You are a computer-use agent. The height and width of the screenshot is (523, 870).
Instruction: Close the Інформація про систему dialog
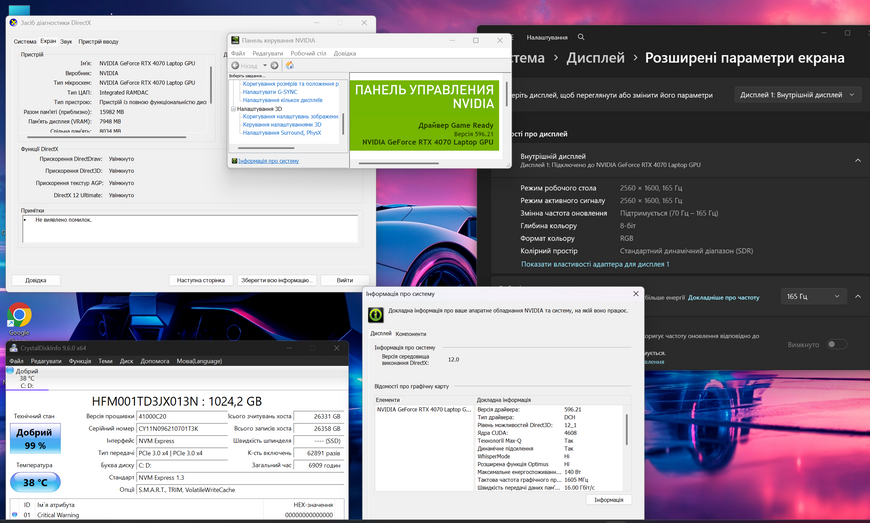[x=636, y=294]
